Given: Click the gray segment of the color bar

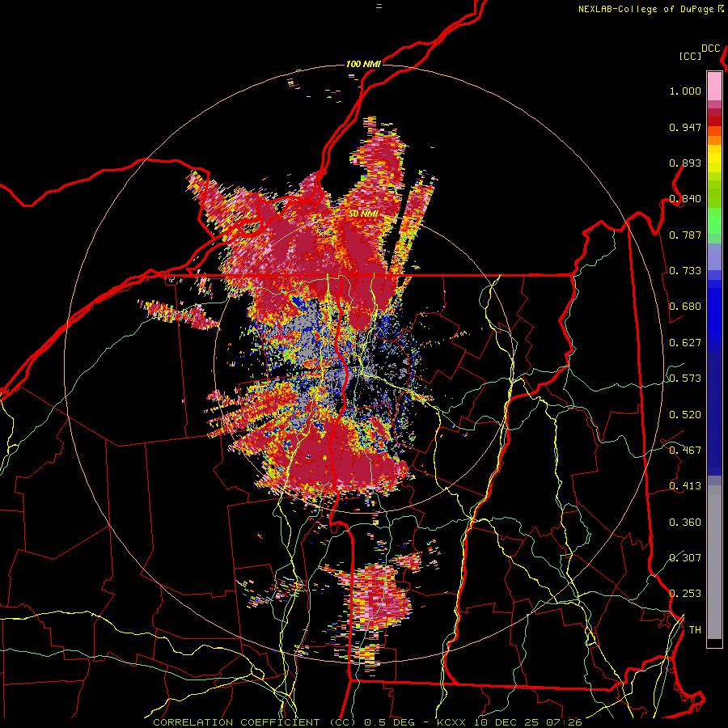Looking at the screenshot, I should pyautogui.click(x=714, y=562).
